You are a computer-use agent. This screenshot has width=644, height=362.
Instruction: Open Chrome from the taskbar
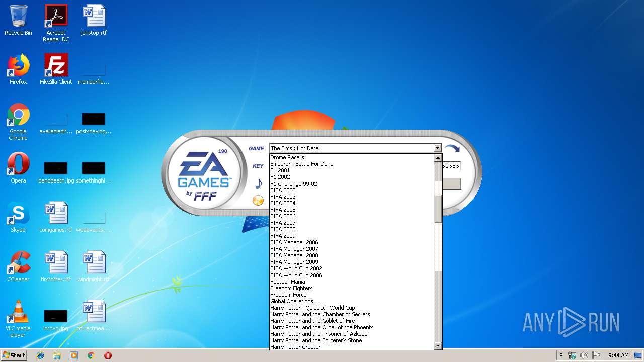click(x=91, y=355)
